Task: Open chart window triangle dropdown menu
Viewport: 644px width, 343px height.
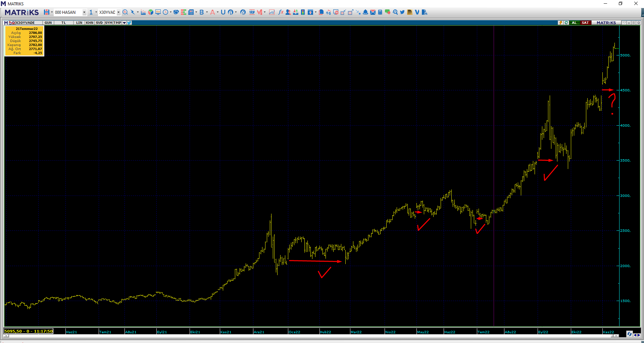Action: click(624, 23)
